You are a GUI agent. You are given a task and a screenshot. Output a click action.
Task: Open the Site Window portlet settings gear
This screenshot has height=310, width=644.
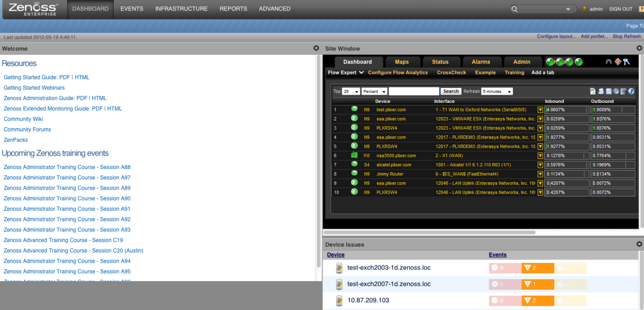[x=639, y=48]
